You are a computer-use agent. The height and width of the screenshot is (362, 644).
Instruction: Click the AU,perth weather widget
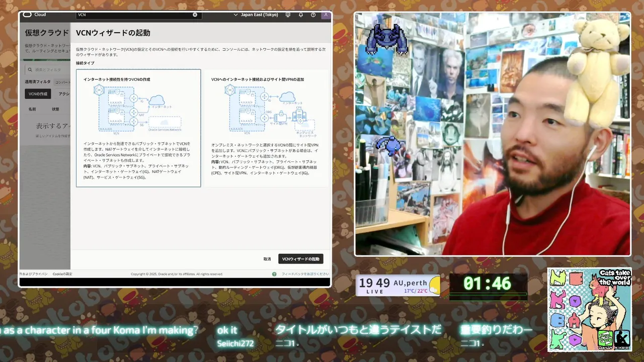point(398,285)
